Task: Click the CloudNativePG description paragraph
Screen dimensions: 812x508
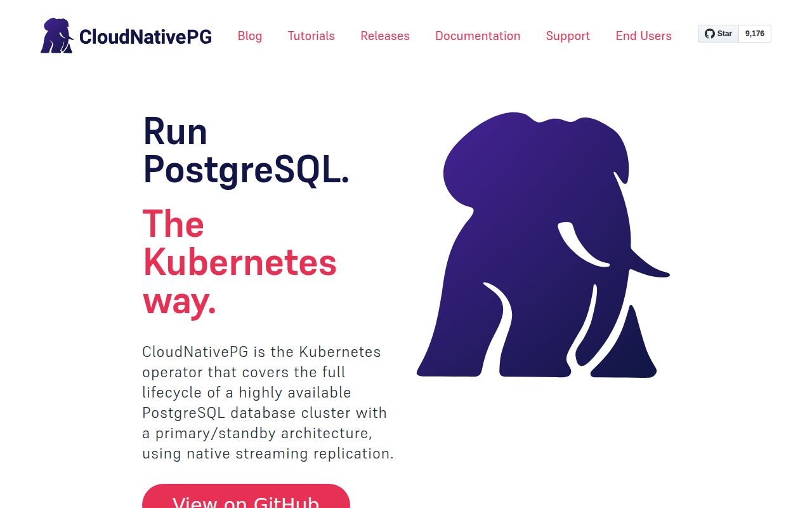Action: click(x=268, y=403)
